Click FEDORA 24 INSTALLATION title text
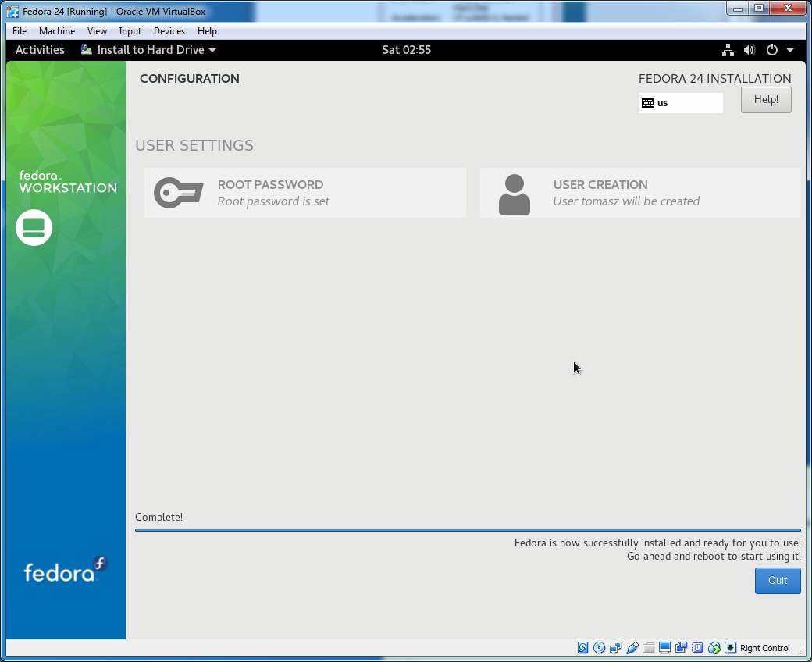This screenshot has width=812, height=662. (714, 79)
